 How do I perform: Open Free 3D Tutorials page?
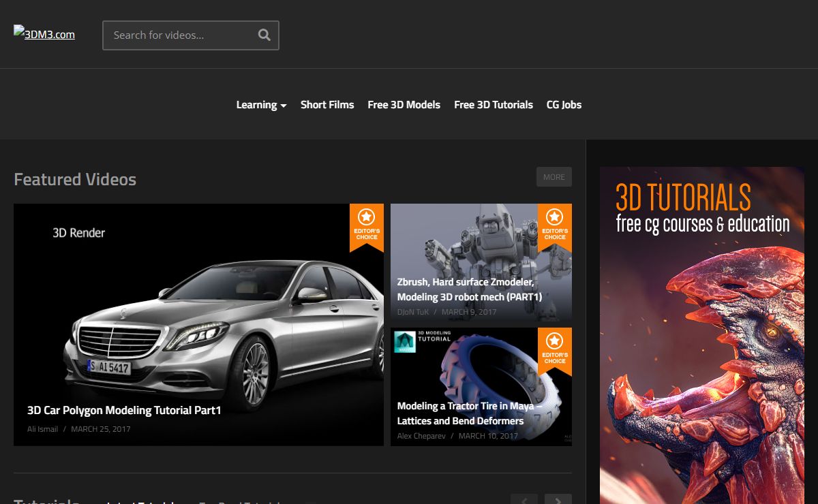click(x=494, y=104)
